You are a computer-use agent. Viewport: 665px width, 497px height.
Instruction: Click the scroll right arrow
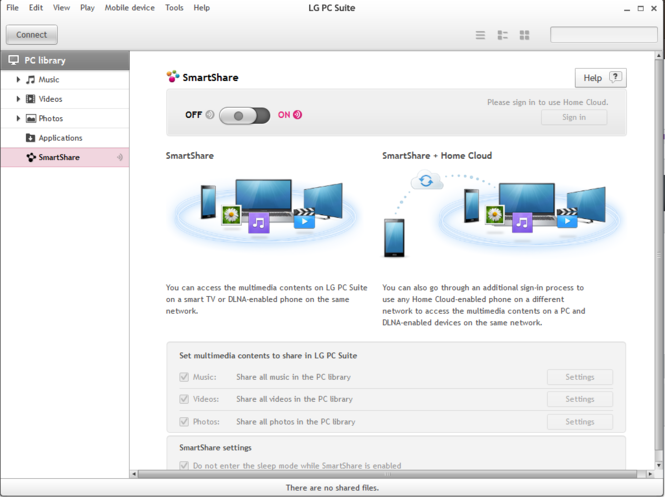point(650,474)
